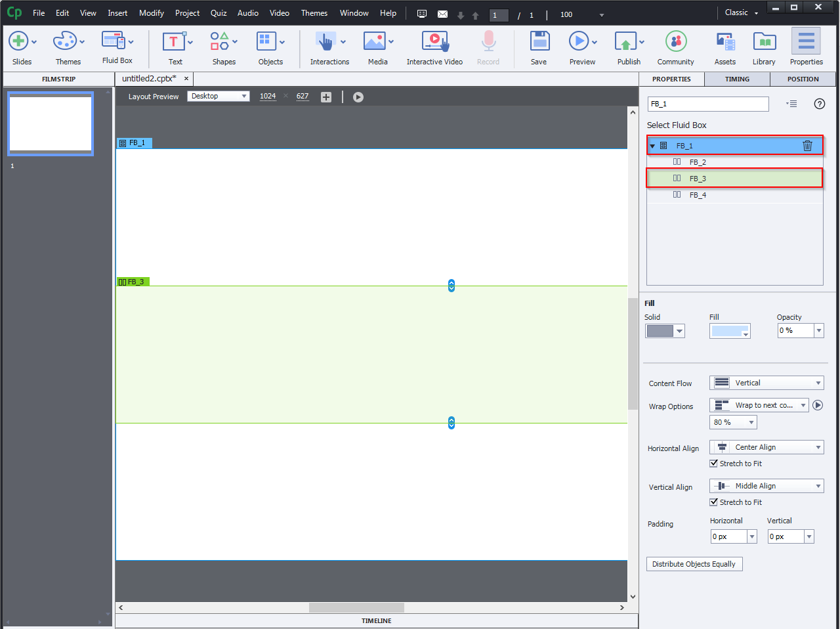The height and width of the screenshot is (629, 840).
Task: Click the Preview playback icon in toolbar
Action: tap(358, 97)
